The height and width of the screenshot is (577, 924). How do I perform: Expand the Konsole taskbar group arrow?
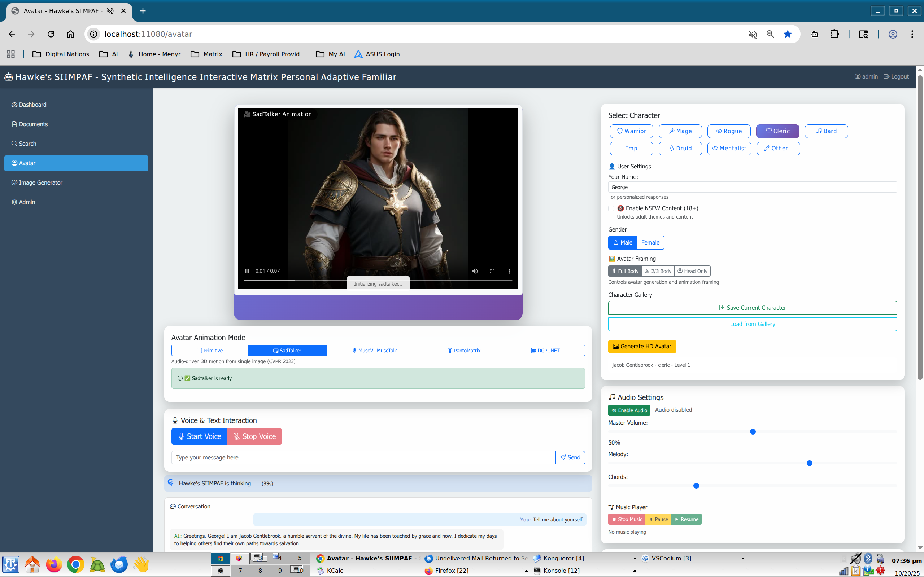coord(635,571)
